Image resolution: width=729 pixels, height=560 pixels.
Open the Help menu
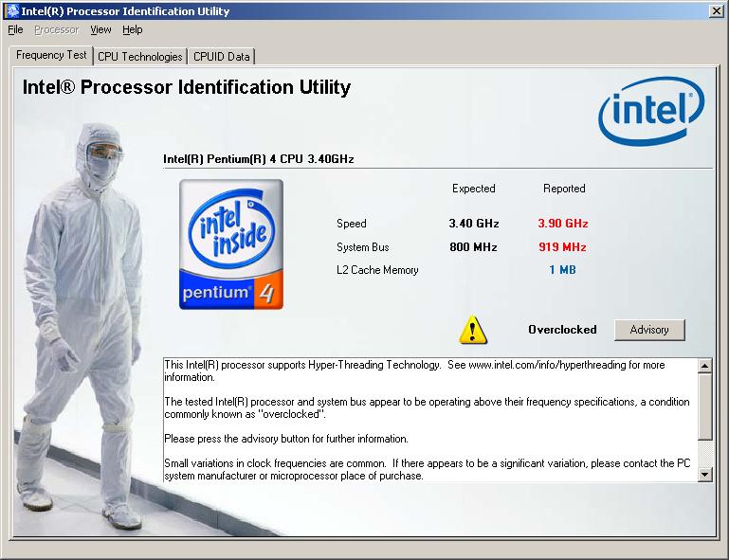click(x=133, y=29)
